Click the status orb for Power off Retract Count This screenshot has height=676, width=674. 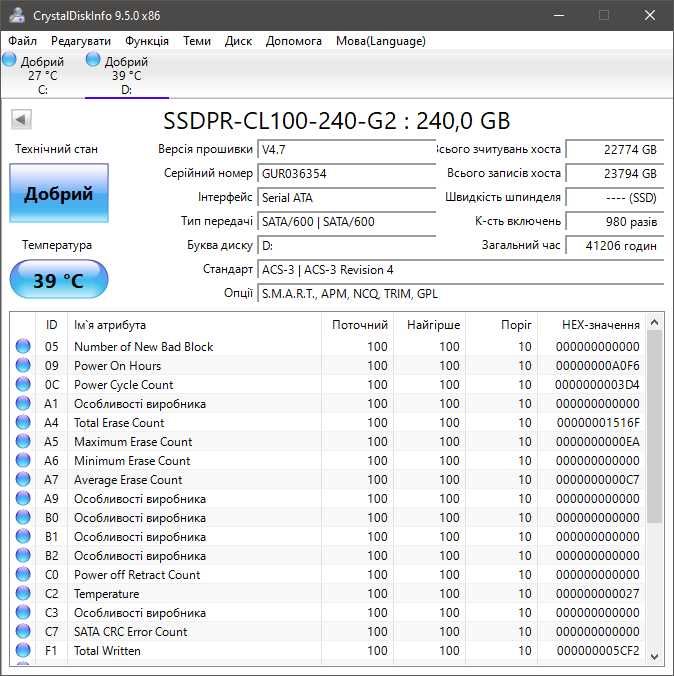click(23, 574)
